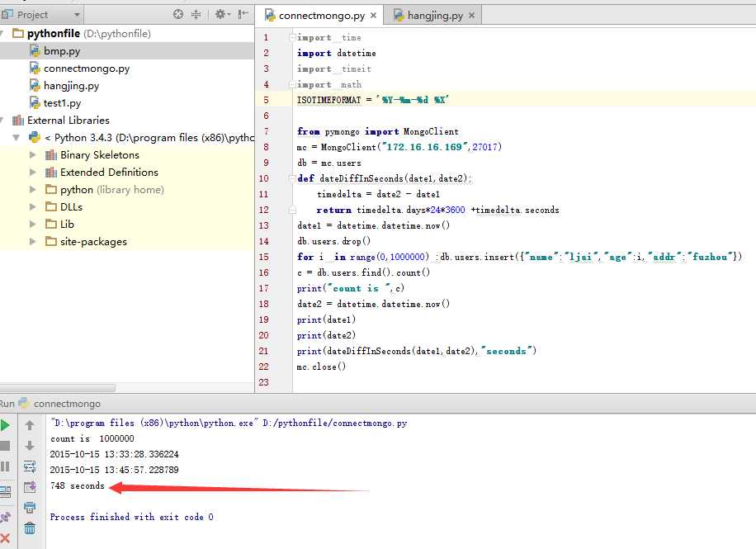Print the console output
This screenshot has width=756, height=549.
click(x=30, y=508)
